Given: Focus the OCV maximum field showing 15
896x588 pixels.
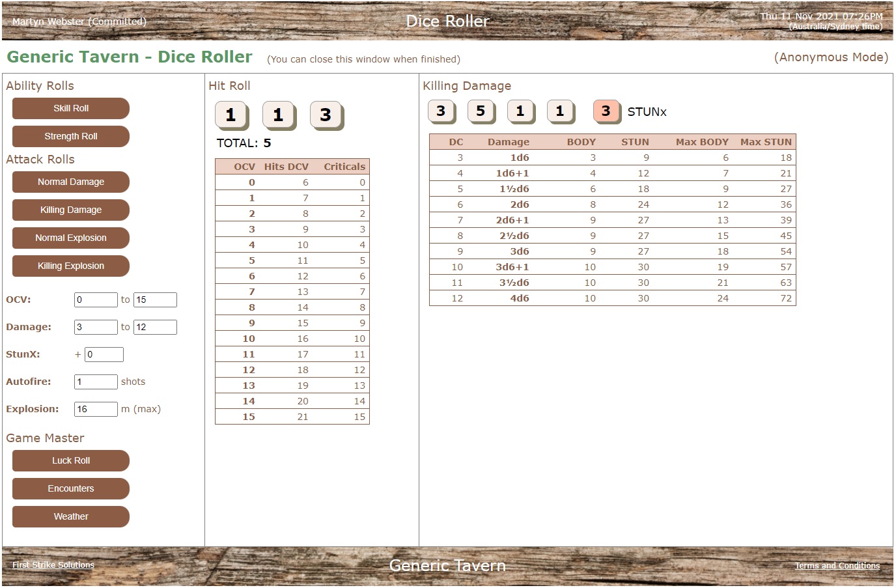Looking at the screenshot, I should click(155, 300).
